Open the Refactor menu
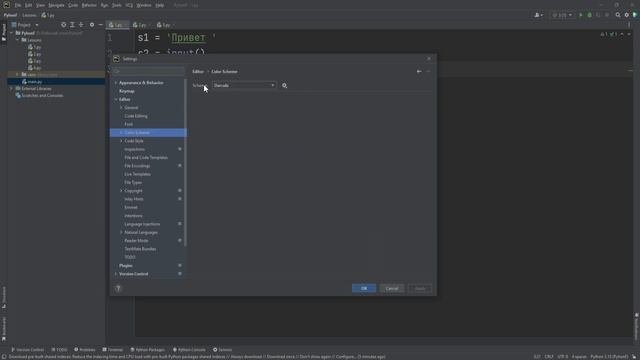 (89, 5)
